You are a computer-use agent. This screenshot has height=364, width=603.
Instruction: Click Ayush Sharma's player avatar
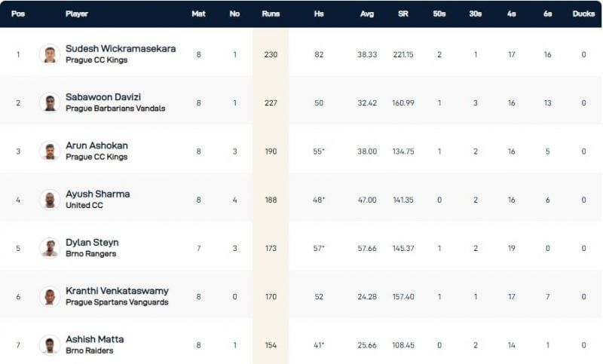pyautogui.click(x=50, y=200)
